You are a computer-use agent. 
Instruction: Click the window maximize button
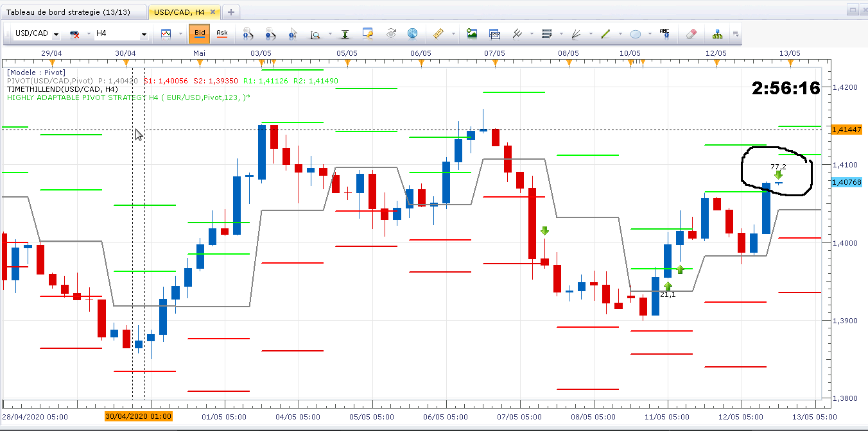click(x=851, y=8)
